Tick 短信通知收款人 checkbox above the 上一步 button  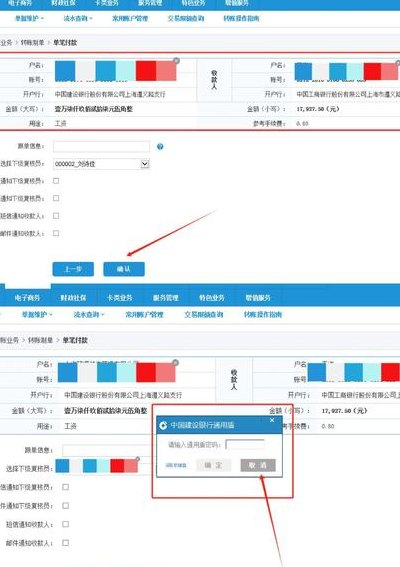click(56, 216)
